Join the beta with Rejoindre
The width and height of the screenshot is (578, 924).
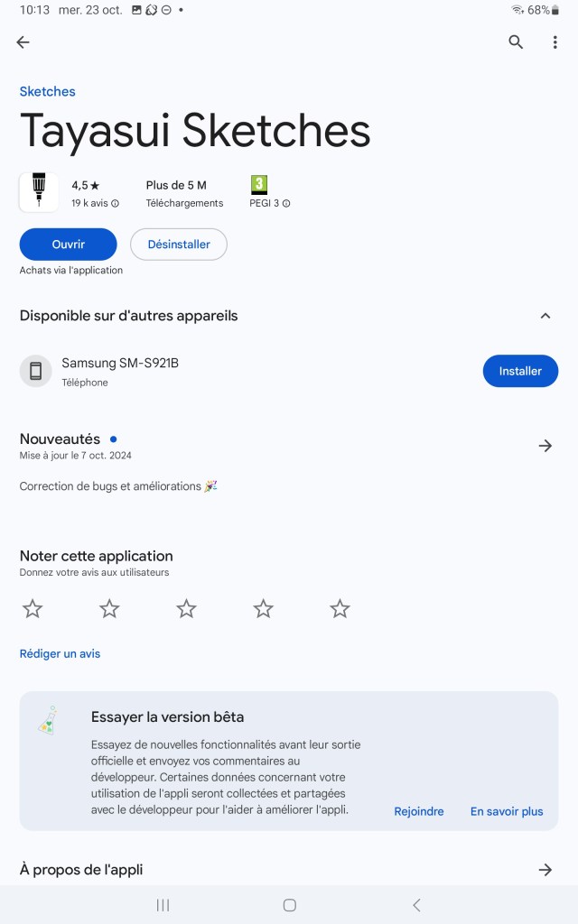419,811
